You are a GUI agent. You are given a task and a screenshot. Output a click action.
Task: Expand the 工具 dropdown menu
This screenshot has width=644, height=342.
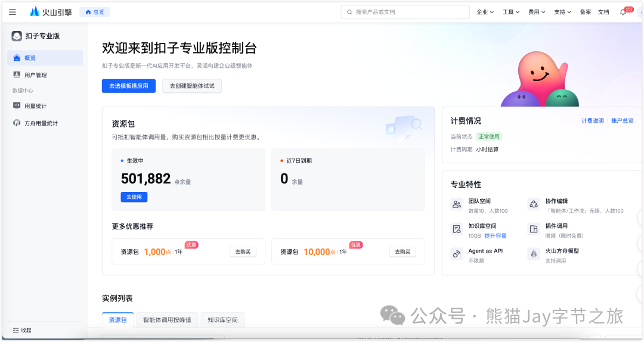pos(511,12)
